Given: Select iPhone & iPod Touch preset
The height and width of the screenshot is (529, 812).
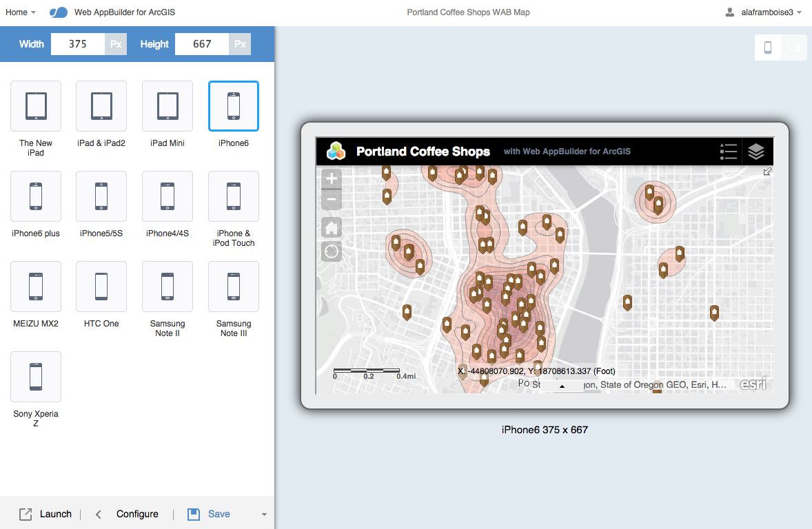Looking at the screenshot, I should coord(234,196).
